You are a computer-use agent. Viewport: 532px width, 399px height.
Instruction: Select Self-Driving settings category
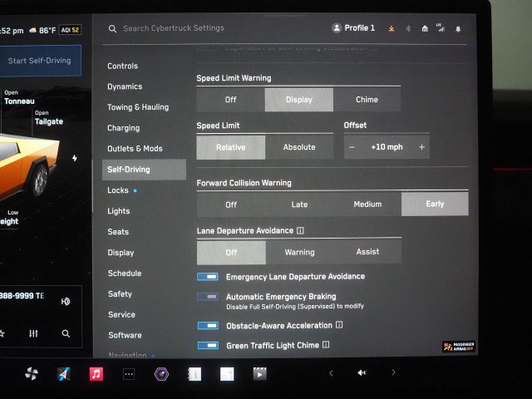[x=144, y=170]
